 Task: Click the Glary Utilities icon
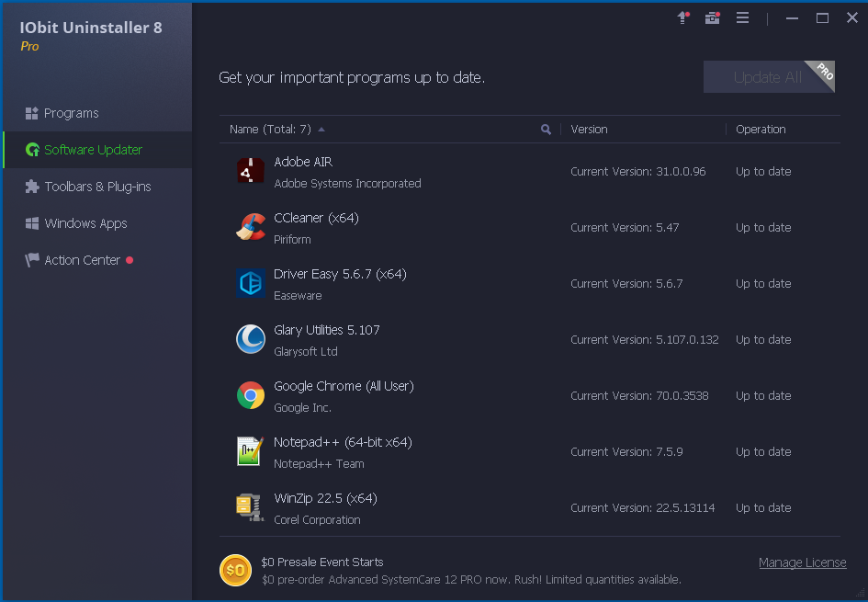pyautogui.click(x=251, y=339)
